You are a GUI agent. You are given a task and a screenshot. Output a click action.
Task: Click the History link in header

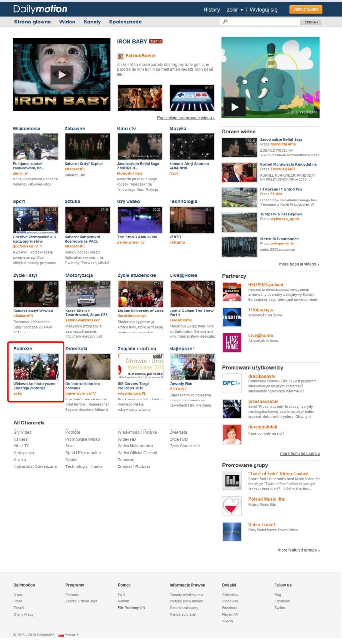[x=212, y=10]
